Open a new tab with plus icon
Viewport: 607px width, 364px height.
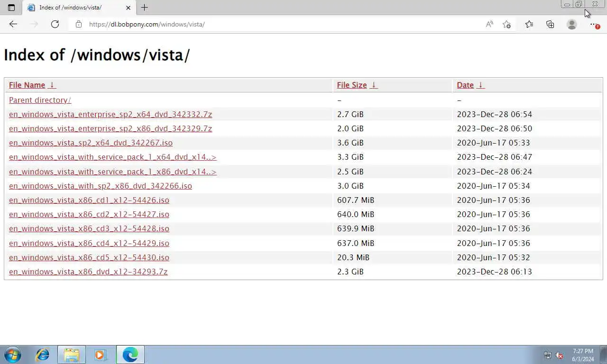click(145, 8)
